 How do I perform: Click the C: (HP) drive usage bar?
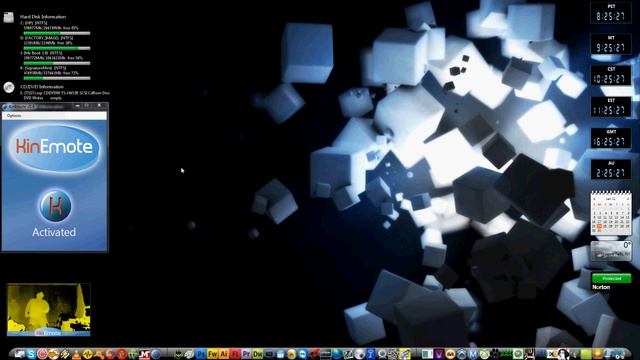(57, 33)
